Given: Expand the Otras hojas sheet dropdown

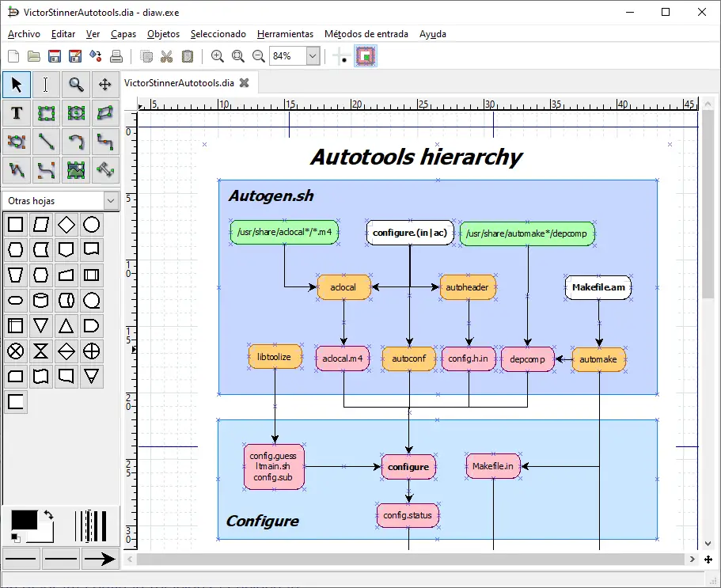Looking at the screenshot, I should 110,201.
